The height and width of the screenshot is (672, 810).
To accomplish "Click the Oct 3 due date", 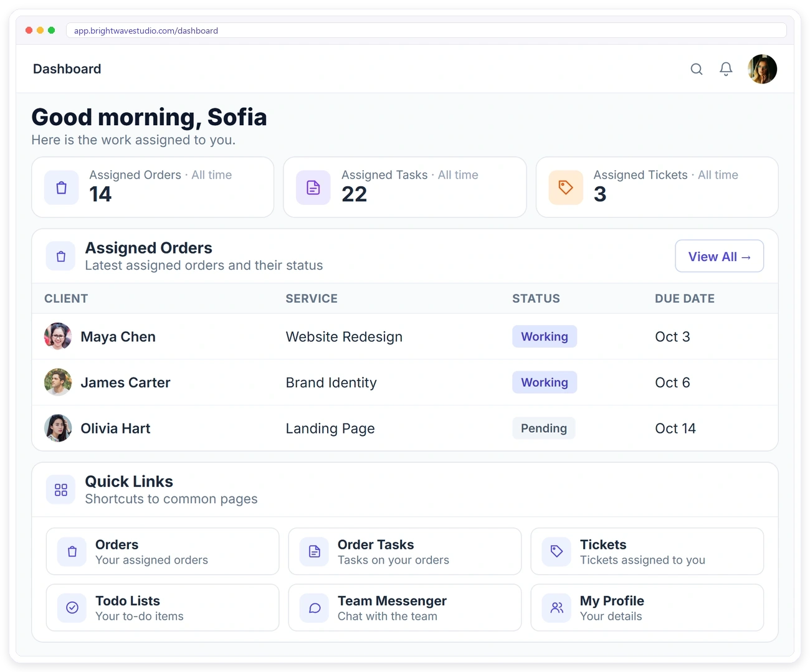I will [673, 337].
